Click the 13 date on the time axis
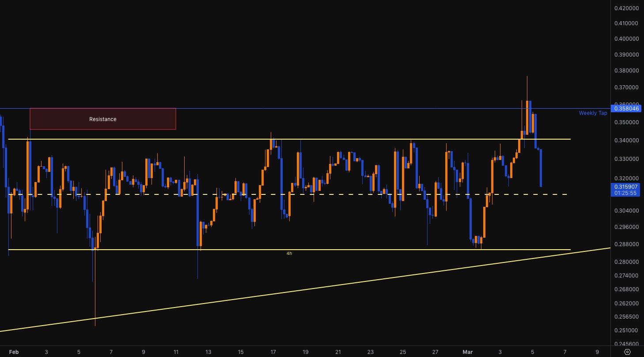The height and width of the screenshot is (357, 644). click(208, 352)
